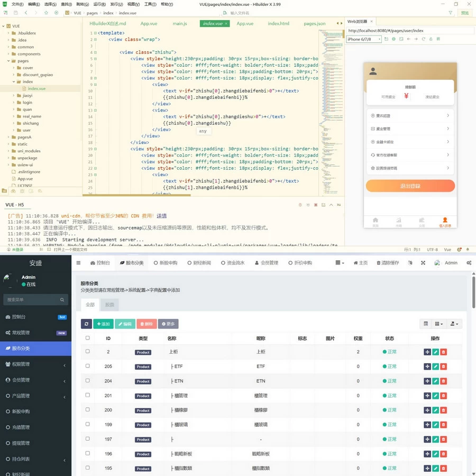Click the code minimap in the editor
Screen dimensions: 476x476
pyautogui.click(x=331, y=111)
